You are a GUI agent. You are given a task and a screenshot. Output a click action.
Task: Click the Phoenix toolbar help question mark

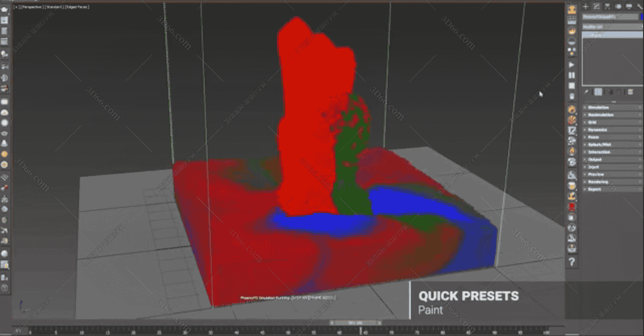(x=572, y=262)
